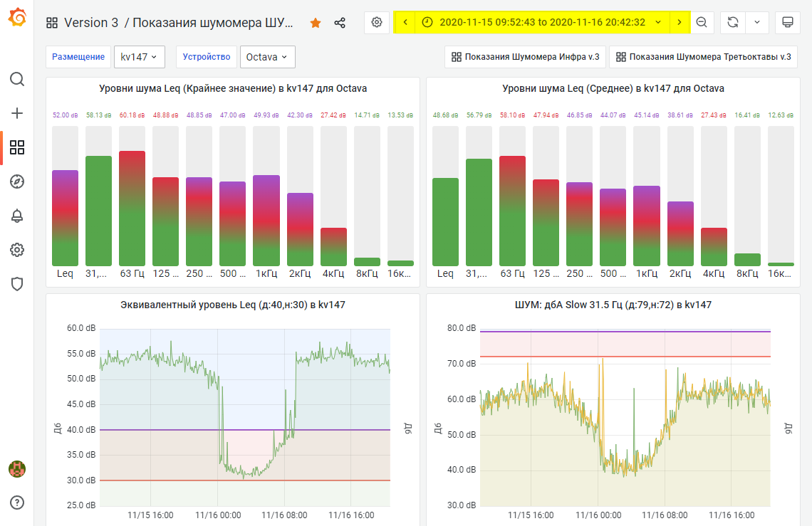Expand the kv147 placement dropdown
This screenshot has height=526, width=812.
click(139, 57)
